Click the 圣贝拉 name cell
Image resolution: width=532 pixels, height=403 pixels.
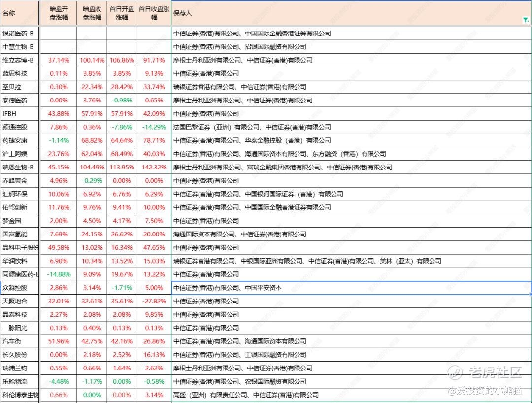[x=20, y=87]
